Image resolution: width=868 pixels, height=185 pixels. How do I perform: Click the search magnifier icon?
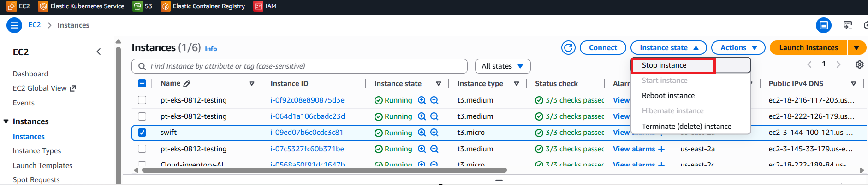(142, 66)
